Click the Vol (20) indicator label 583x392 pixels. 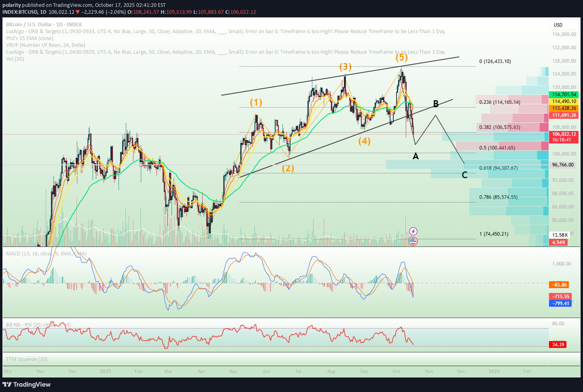coord(15,59)
